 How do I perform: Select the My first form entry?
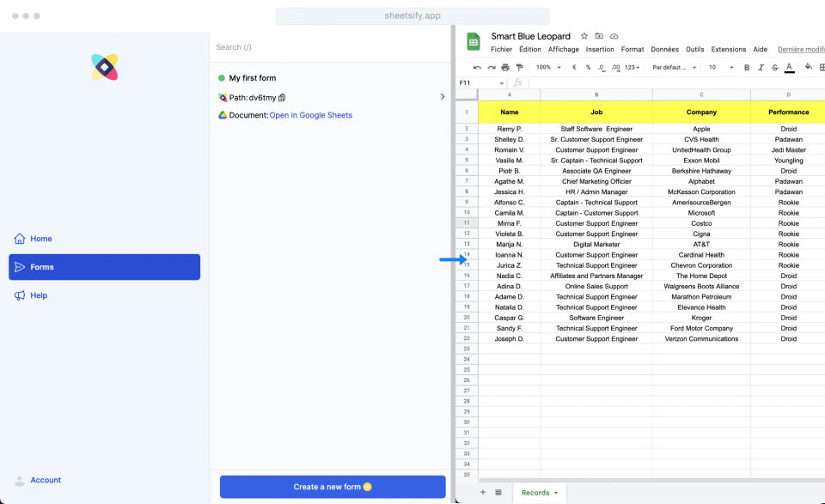(x=252, y=78)
